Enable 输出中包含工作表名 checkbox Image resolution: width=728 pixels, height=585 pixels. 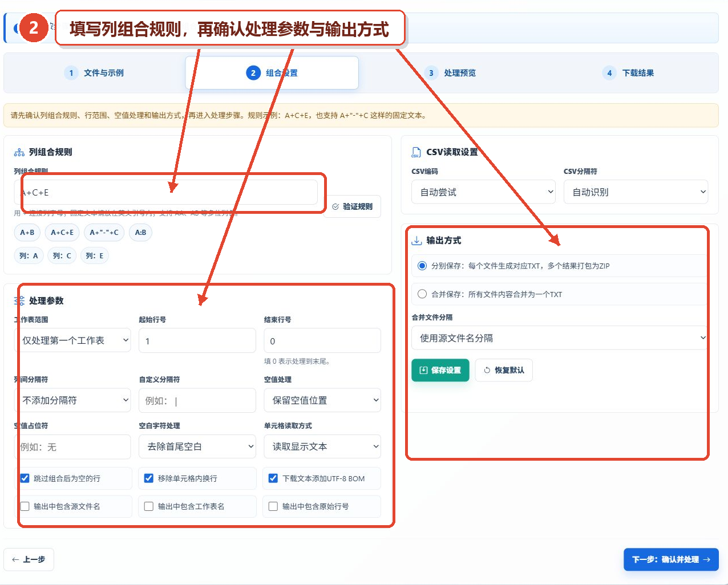(149, 506)
